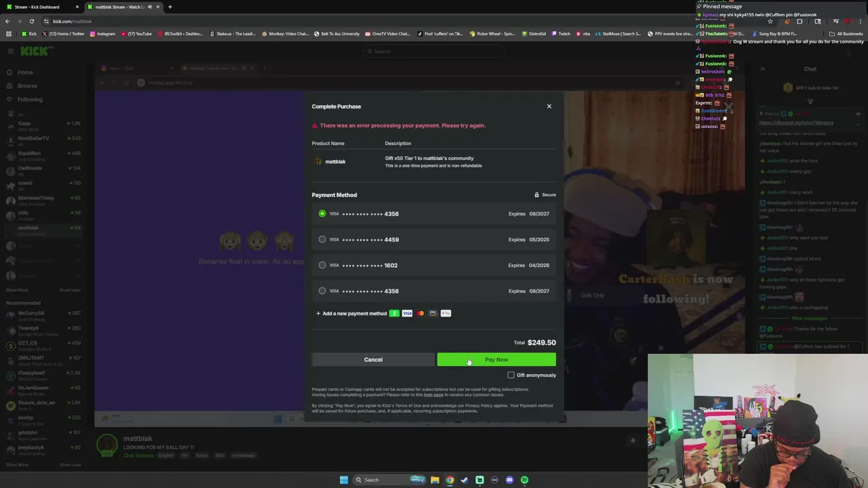This screenshot has width=868, height=488.
Task: Open Steam from the taskbar
Action: (465, 480)
